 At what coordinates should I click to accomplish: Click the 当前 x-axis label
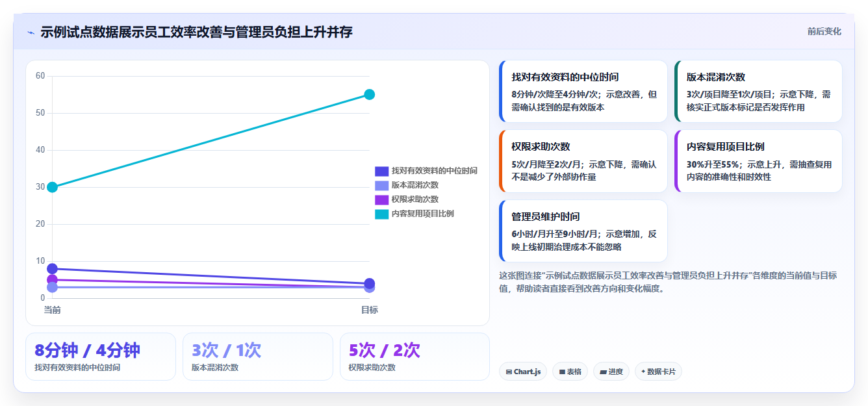[x=52, y=310]
